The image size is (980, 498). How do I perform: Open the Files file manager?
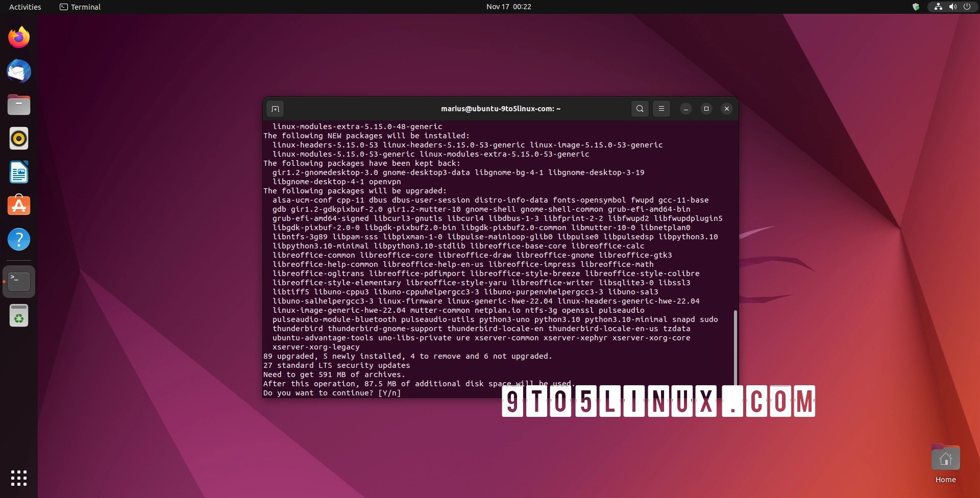(x=19, y=105)
